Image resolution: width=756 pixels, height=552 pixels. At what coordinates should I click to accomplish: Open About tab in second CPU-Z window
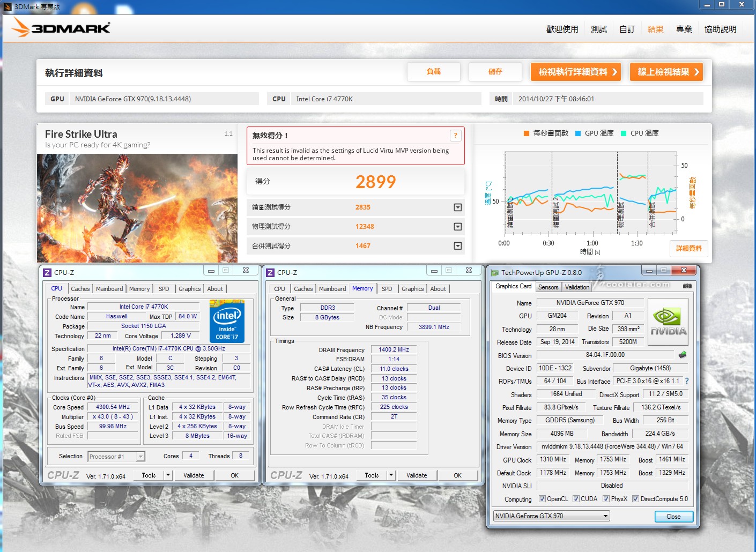coord(438,289)
